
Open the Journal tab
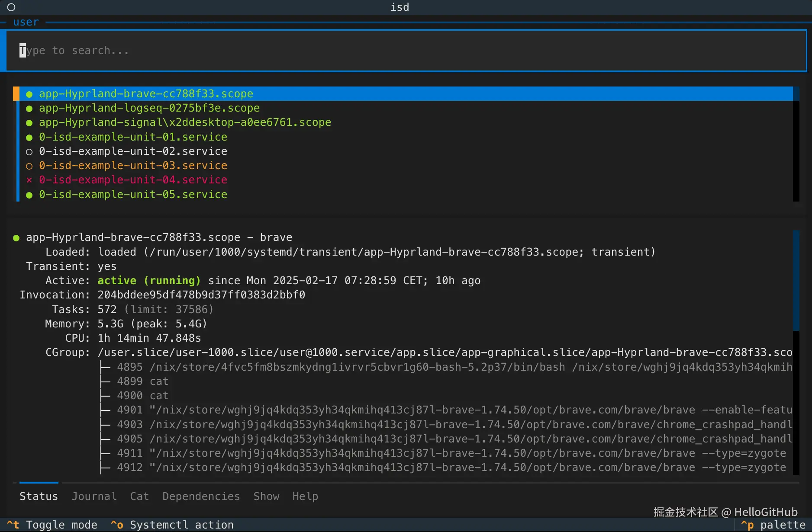coord(94,496)
